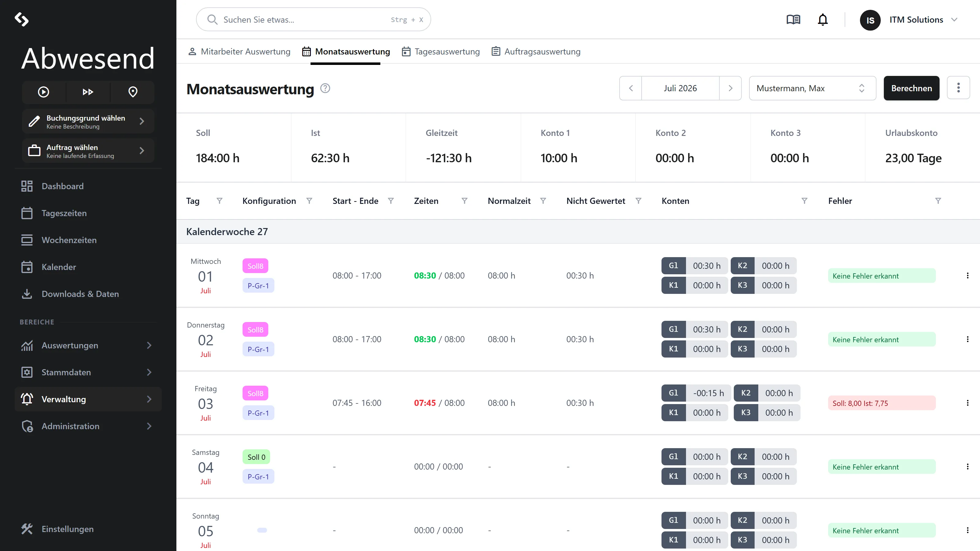Click the Juli 2026 month display
This screenshot has height=551, width=980.
(680, 88)
